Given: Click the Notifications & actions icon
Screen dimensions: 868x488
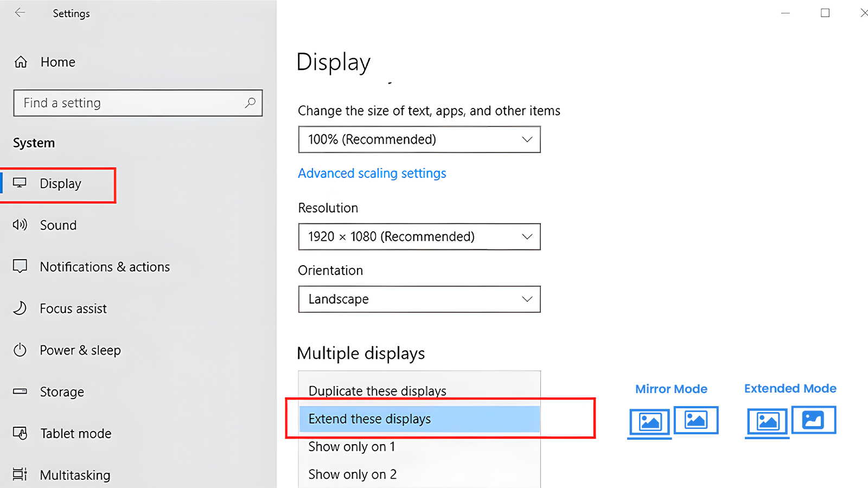Looking at the screenshot, I should pos(20,266).
